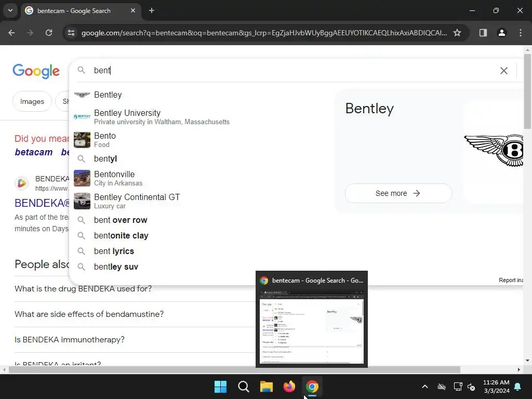Viewport: 532px width, 399px height.
Task: Go forward with the forward arrow
Action: click(x=30, y=33)
